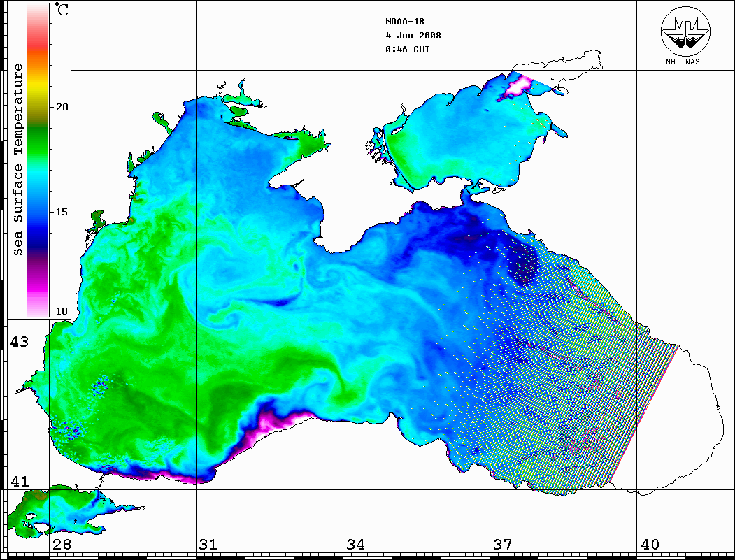The width and height of the screenshot is (735, 560).
Task: Click the 4 Jun 2008 date text
Action: [x=413, y=35]
